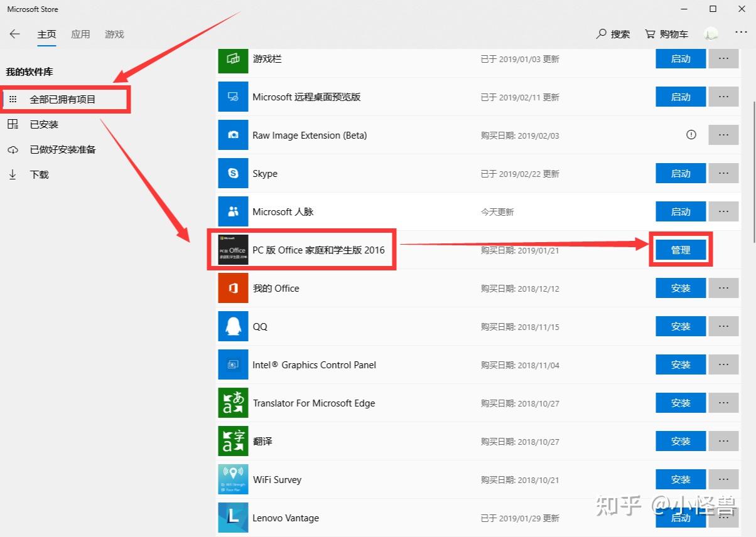The width and height of the screenshot is (756, 537).
Task: Click the 购买日期: 2019/01/21 text
Action: [x=520, y=250]
